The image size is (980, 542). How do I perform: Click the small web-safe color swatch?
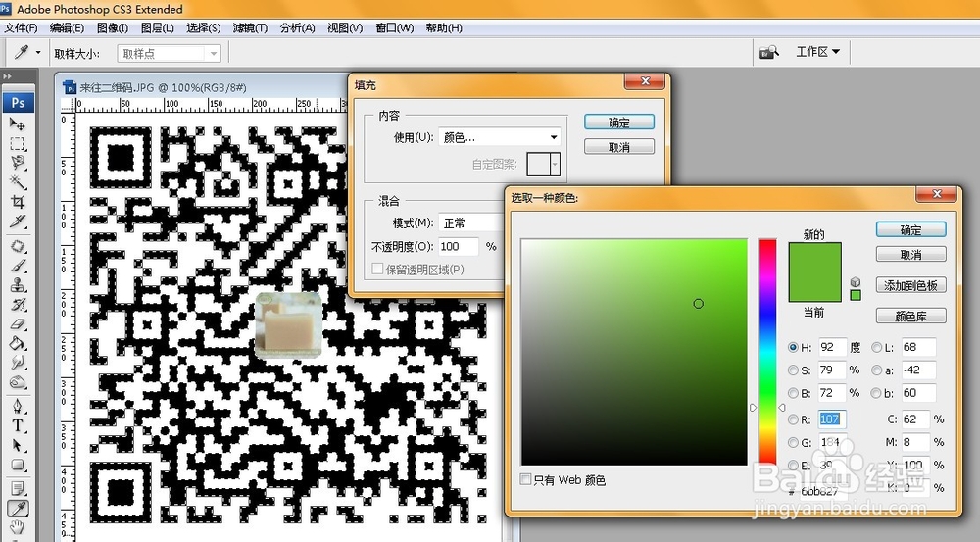856,295
